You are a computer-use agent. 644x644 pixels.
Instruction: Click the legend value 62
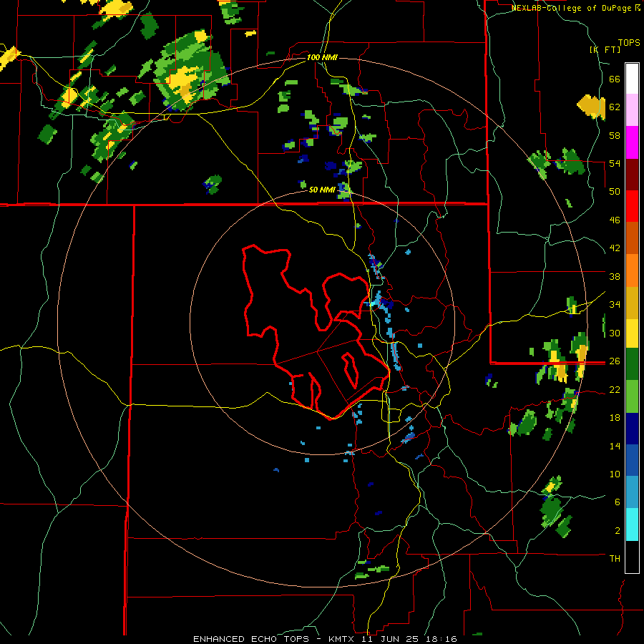coord(615,107)
